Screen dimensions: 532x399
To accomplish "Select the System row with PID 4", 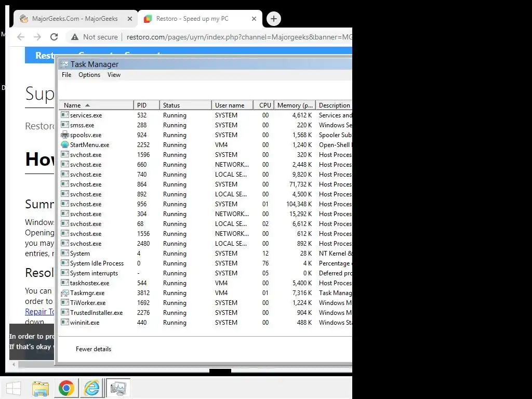I will click(x=206, y=254).
